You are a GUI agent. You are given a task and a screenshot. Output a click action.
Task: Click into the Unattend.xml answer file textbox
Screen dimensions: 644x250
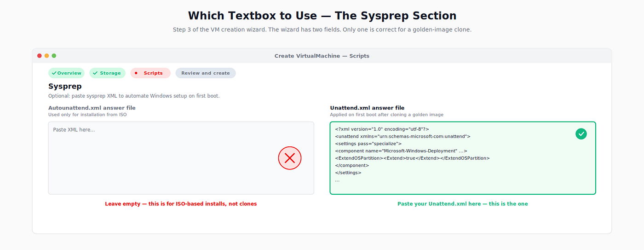click(463, 158)
